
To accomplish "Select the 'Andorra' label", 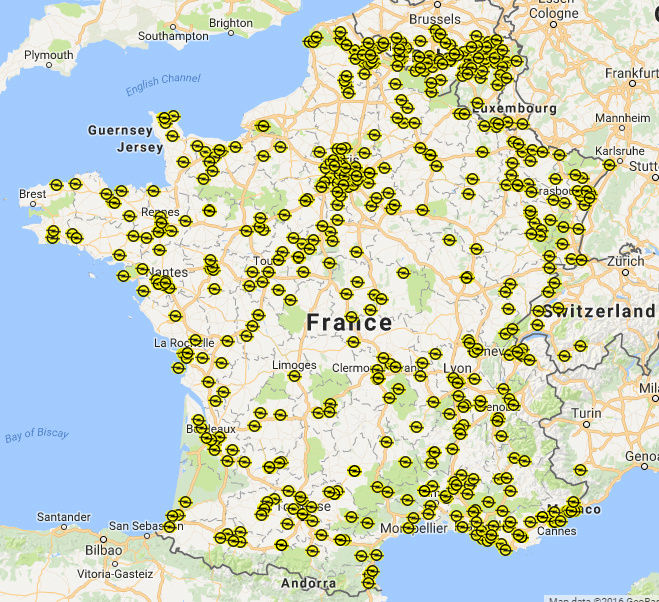I will click(x=308, y=584).
